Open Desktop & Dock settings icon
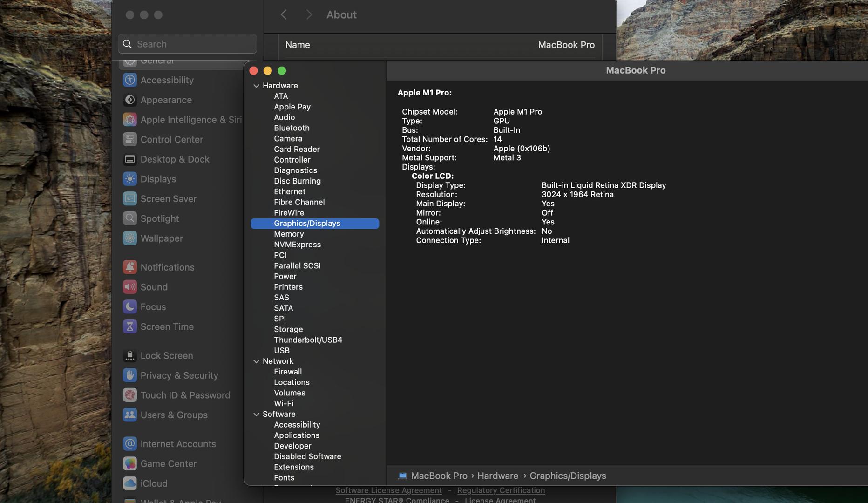 [x=130, y=159]
